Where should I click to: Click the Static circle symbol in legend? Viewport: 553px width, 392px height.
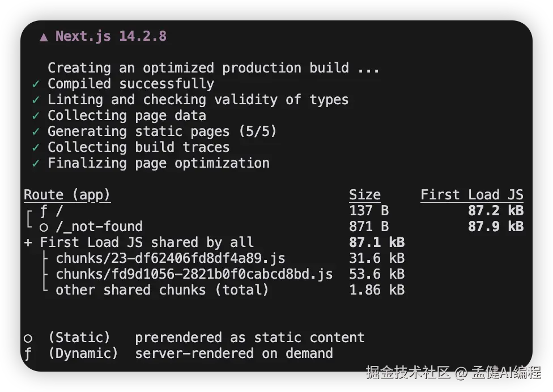coord(28,338)
